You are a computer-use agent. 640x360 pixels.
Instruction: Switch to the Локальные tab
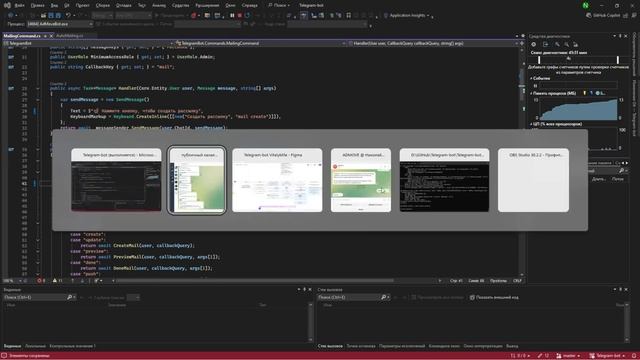[x=36, y=346]
